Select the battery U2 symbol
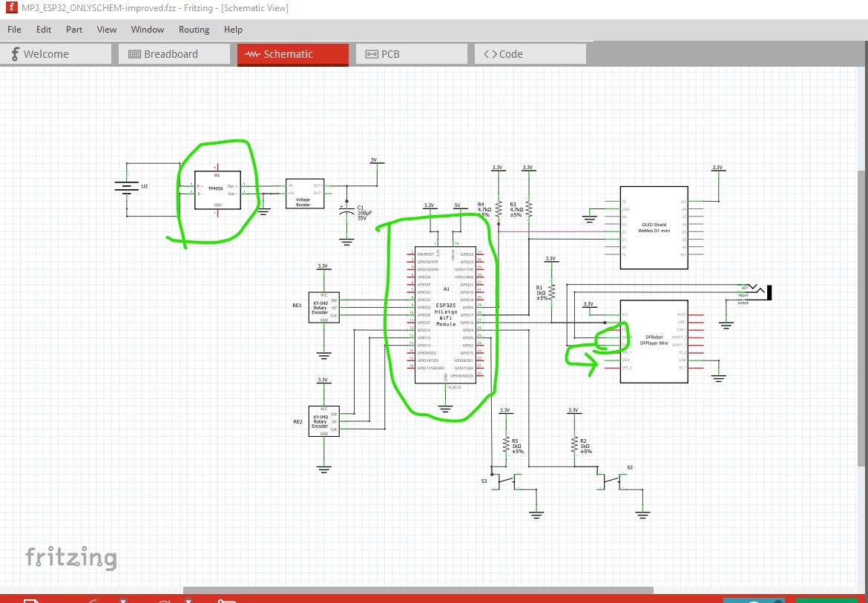Screen dimensions: 868x603 point(127,188)
